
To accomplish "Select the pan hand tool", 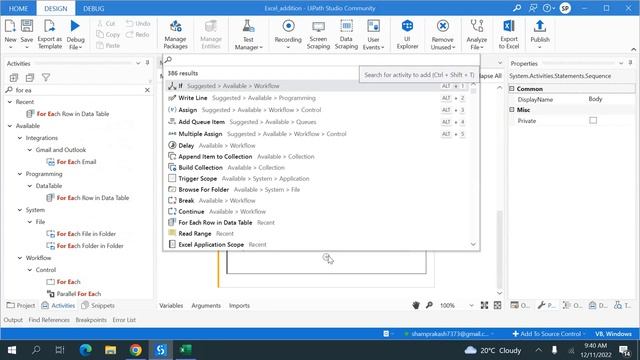I will (416, 305).
